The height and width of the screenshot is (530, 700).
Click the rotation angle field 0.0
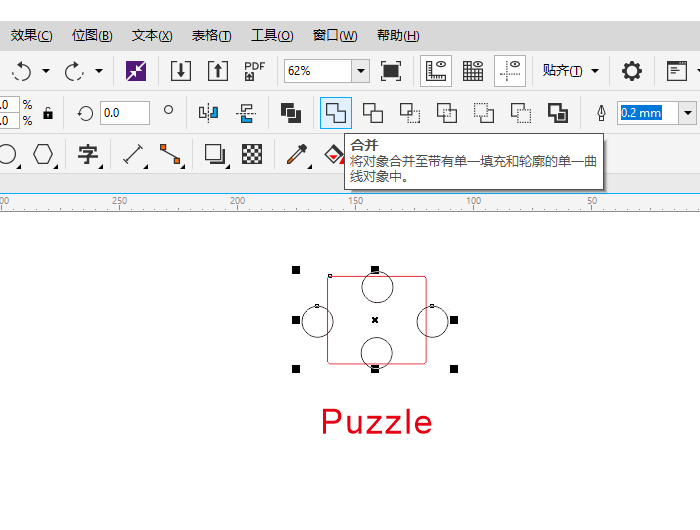[125, 113]
